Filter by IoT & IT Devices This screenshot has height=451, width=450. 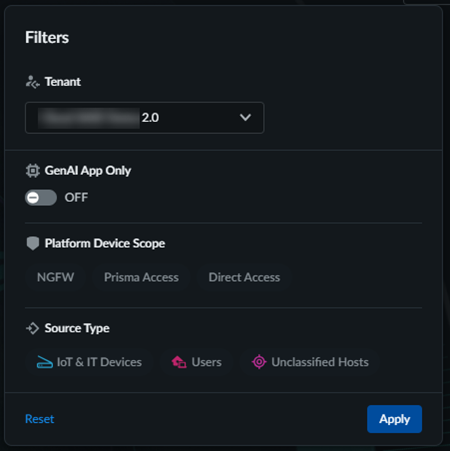[x=89, y=362]
